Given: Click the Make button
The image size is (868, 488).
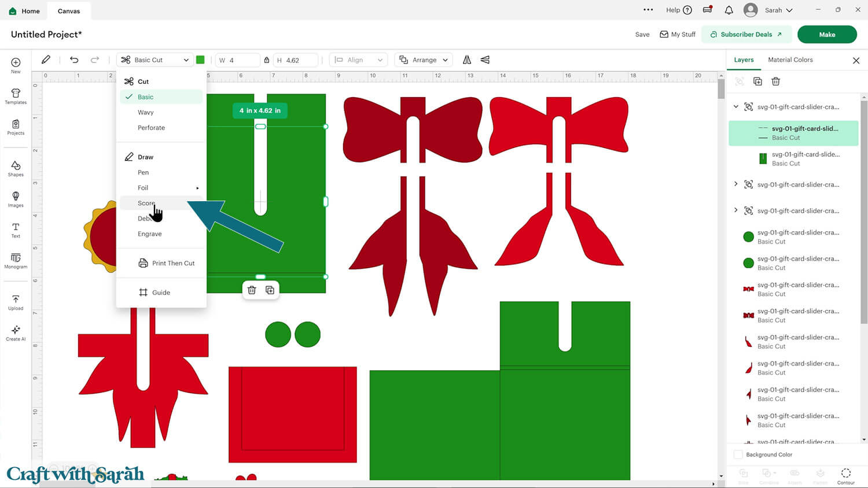Looking at the screenshot, I should tap(827, 34).
